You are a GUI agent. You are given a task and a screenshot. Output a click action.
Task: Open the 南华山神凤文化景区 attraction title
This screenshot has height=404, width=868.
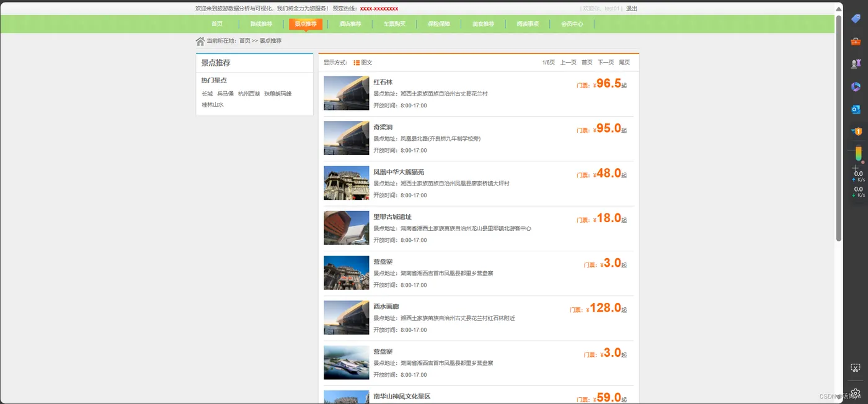[x=402, y=397]
